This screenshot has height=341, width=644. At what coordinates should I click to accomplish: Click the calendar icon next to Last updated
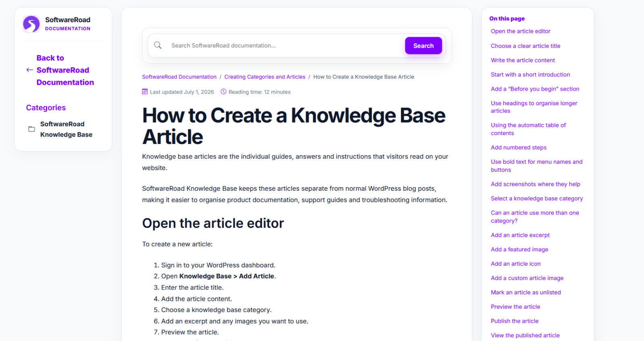pyautogui.click(x=145, y=91)
